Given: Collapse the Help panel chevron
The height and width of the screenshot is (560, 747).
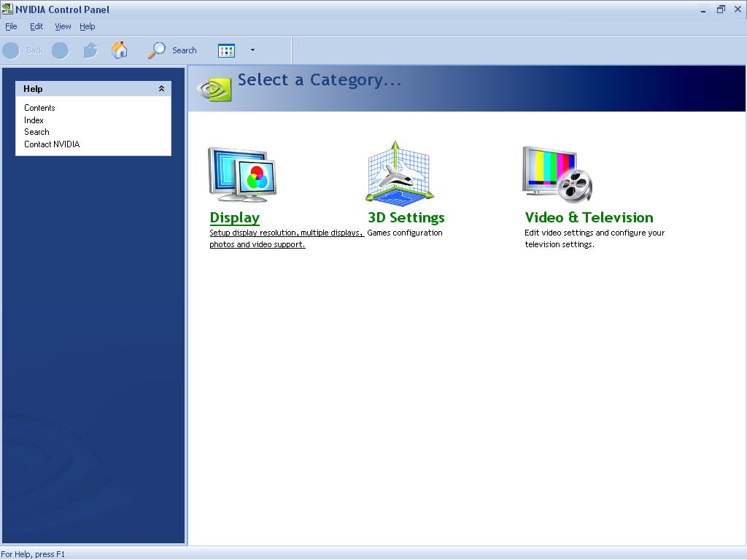Looking at the screenshot, I should click(161, 88).
